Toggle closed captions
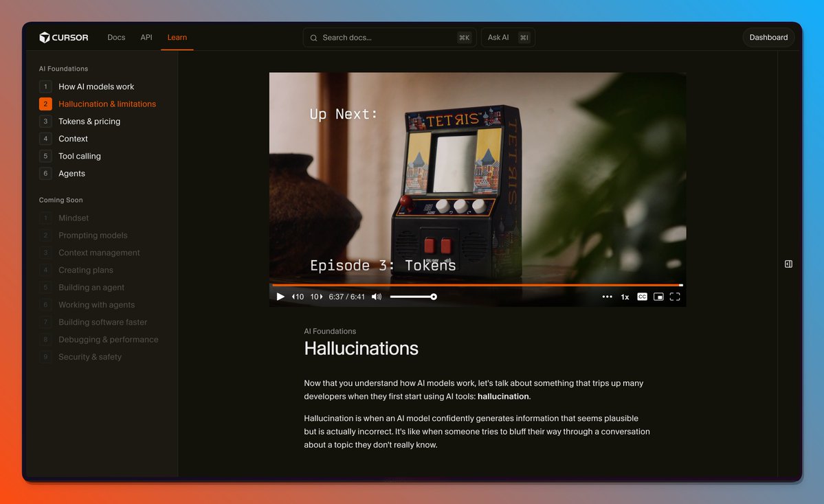The width and height of the screenshot is (824, 504). coord(642,297)
